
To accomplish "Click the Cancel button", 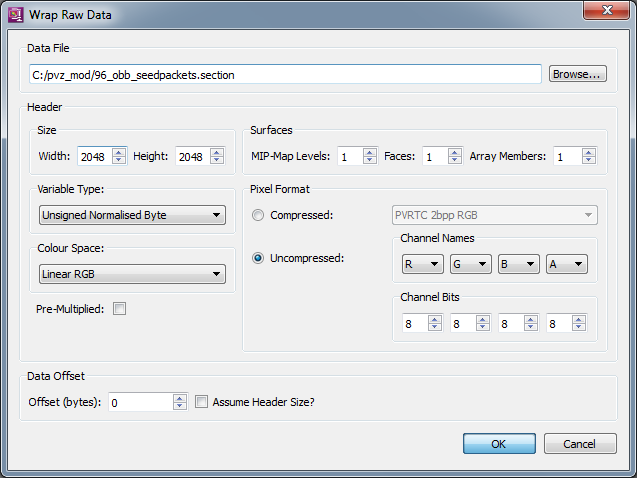I will coord(579,444).
